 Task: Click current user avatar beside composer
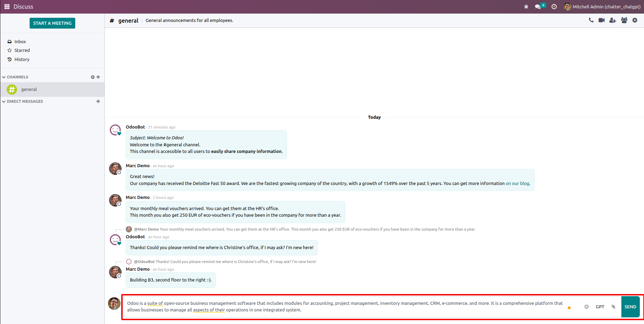pyautogui.click(x=114, y=303)
